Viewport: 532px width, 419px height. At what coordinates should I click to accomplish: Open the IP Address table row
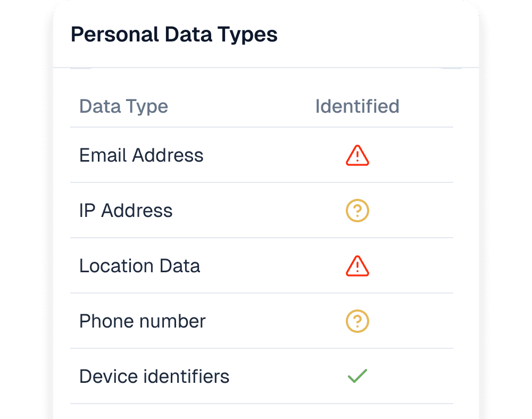tap(262, 211)
